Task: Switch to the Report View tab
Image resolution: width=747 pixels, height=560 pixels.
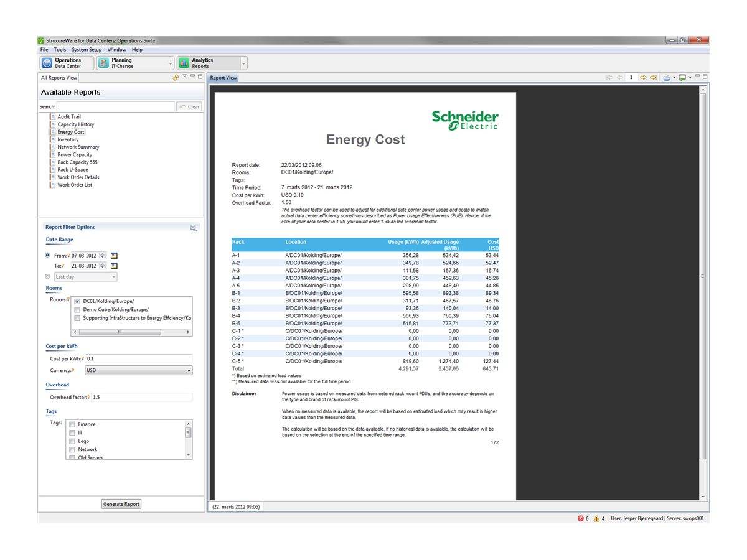Action: (224, 77)
